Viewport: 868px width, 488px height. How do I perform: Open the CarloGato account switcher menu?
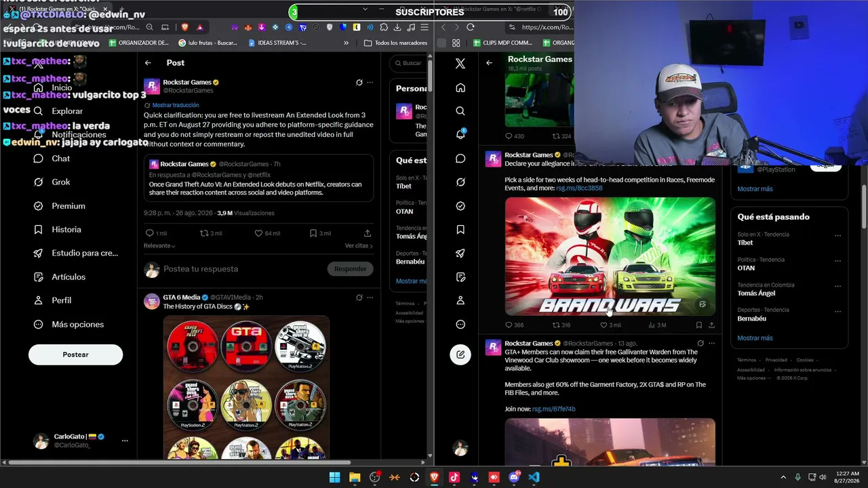[125, 441]
